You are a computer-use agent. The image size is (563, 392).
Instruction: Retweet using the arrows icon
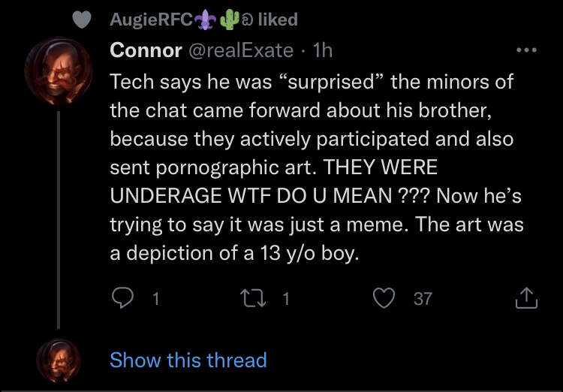point(253,299)
